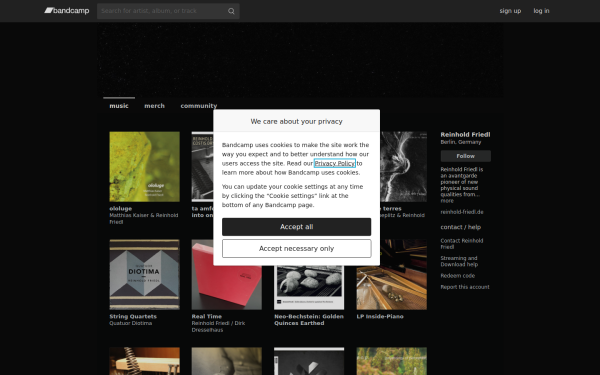Accept all cookies
600x375 pixels.
[x=297, y=227]
